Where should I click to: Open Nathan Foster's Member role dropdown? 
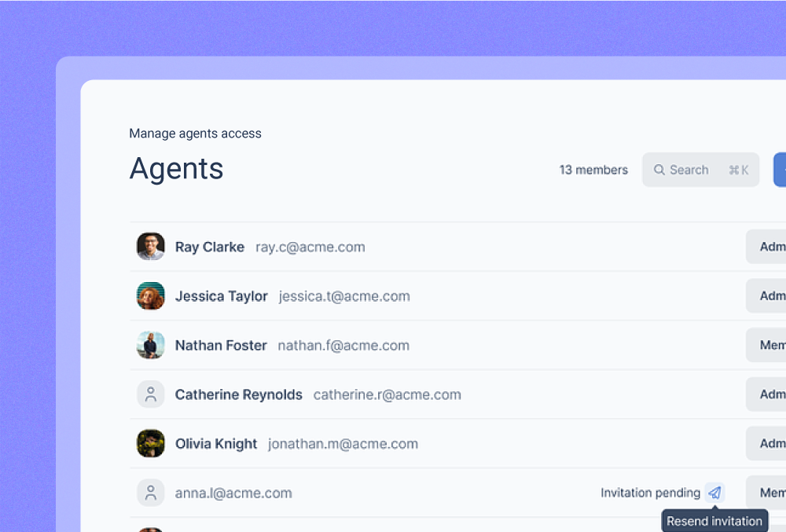tap(766, 345)
